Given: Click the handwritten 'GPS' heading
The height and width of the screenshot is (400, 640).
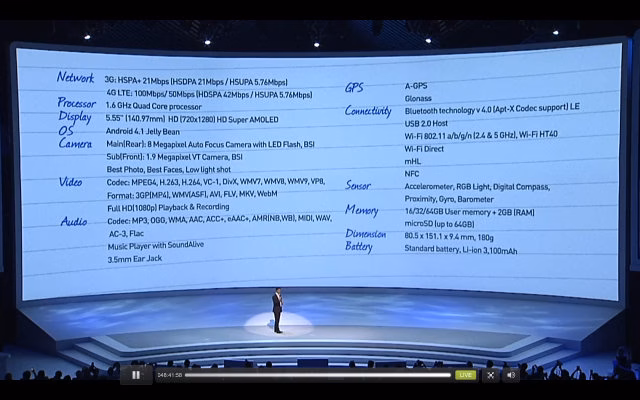Looking at the screenshot, I should [x=354, y=87].
